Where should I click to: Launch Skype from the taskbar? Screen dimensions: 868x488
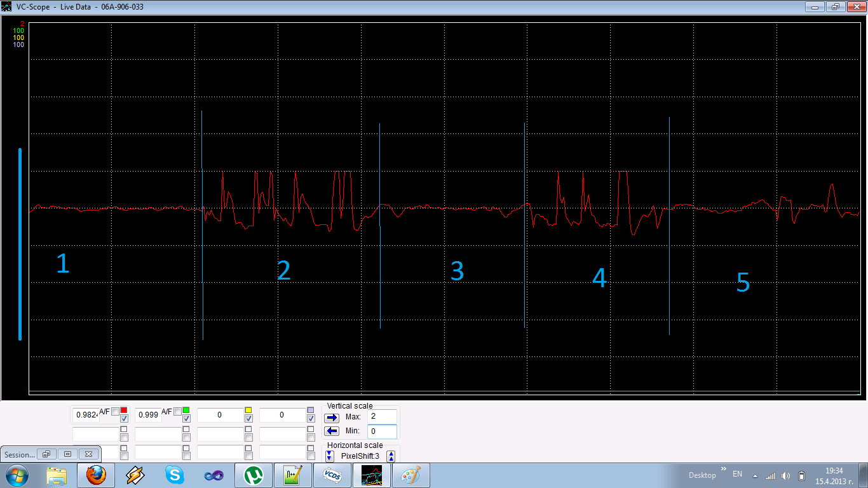(x=175, y=475)
